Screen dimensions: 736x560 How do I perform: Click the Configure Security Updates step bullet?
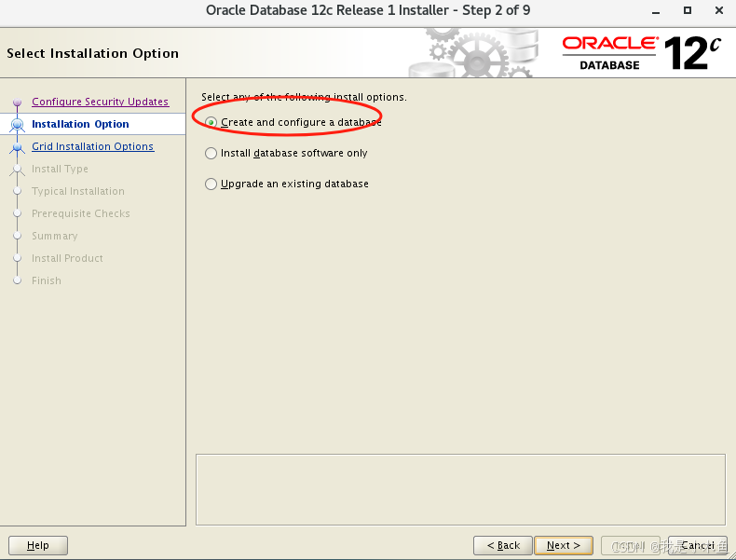[18, 102]
